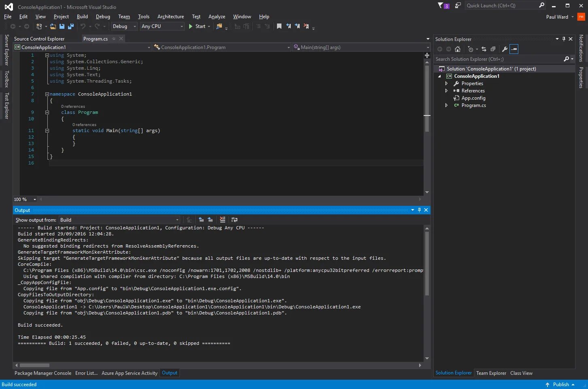
Task: Open the Debug configuration dropdown
Action: [x=124, y=26]
